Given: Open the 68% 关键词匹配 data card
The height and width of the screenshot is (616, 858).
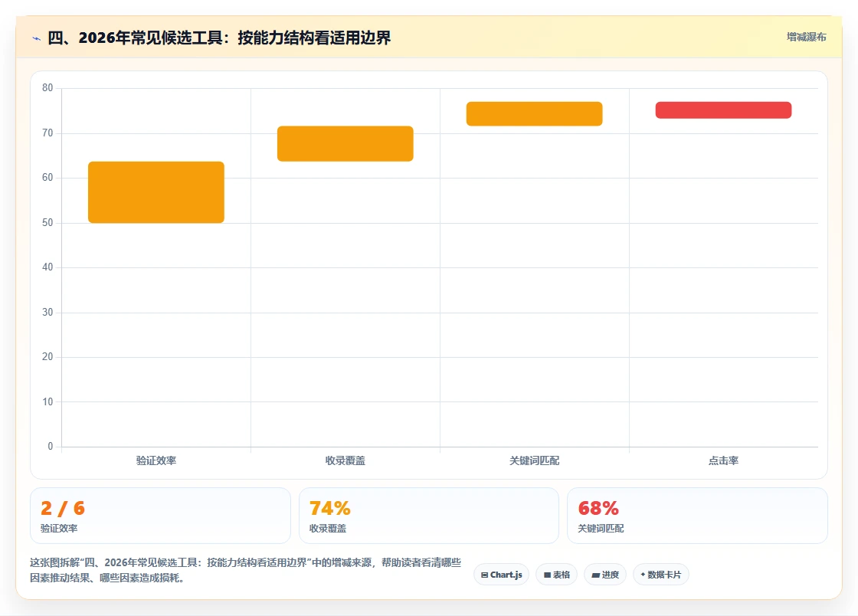Looking at the screenshot, I should click(697, 516).
